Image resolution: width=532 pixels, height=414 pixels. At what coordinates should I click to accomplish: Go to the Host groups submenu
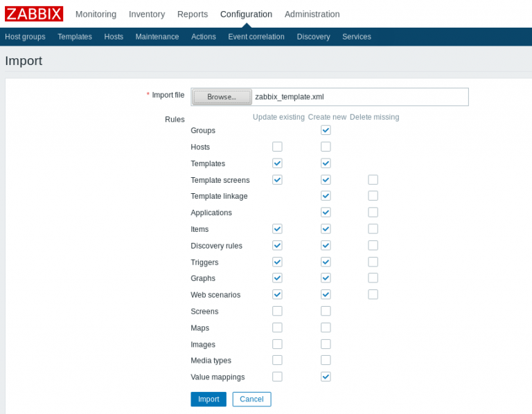[x=25, y=37]
